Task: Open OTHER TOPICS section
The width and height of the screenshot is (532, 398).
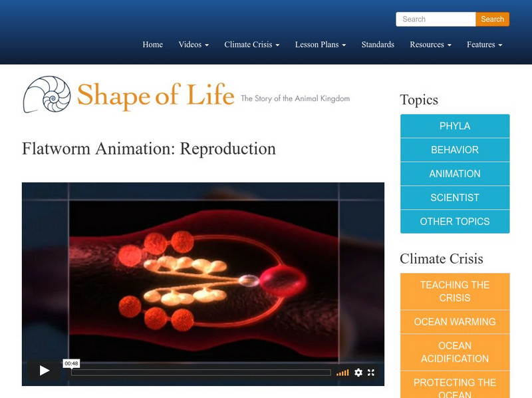Action: pos(455,222)
